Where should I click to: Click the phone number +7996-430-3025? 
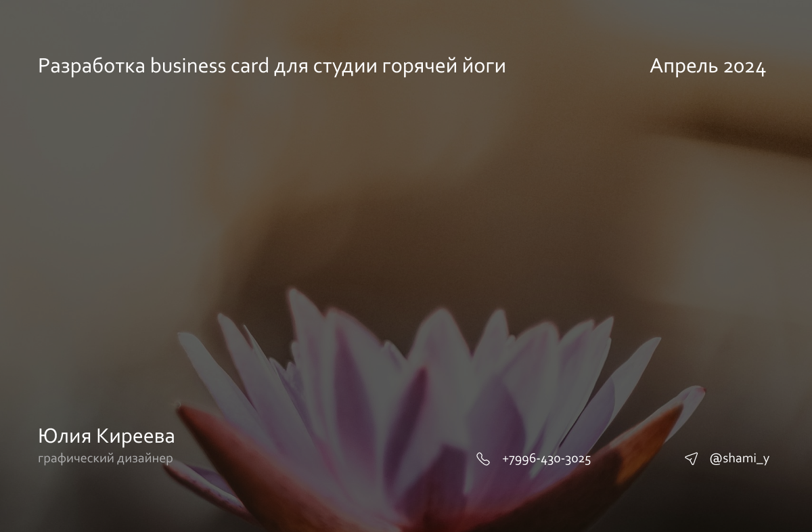[546, 459]
